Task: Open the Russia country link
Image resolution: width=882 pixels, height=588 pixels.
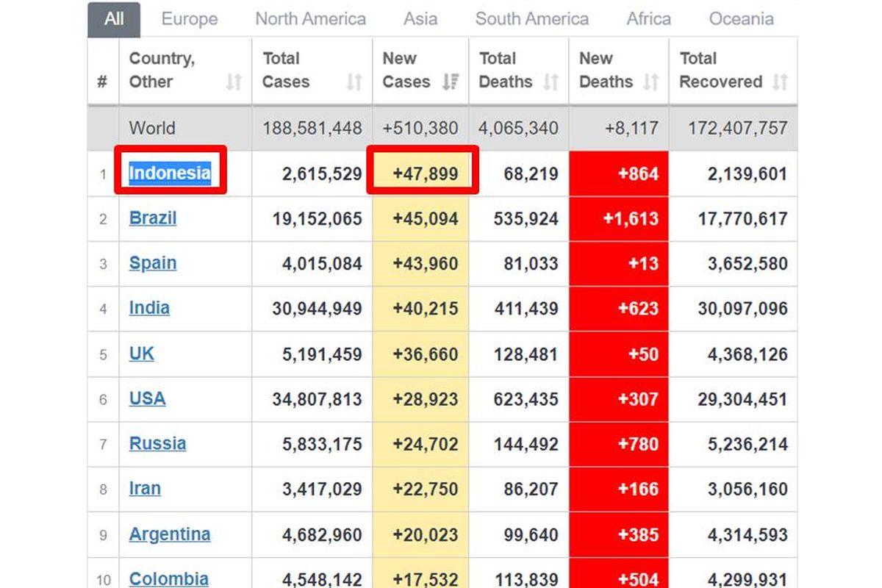Action: click(157, 443)
